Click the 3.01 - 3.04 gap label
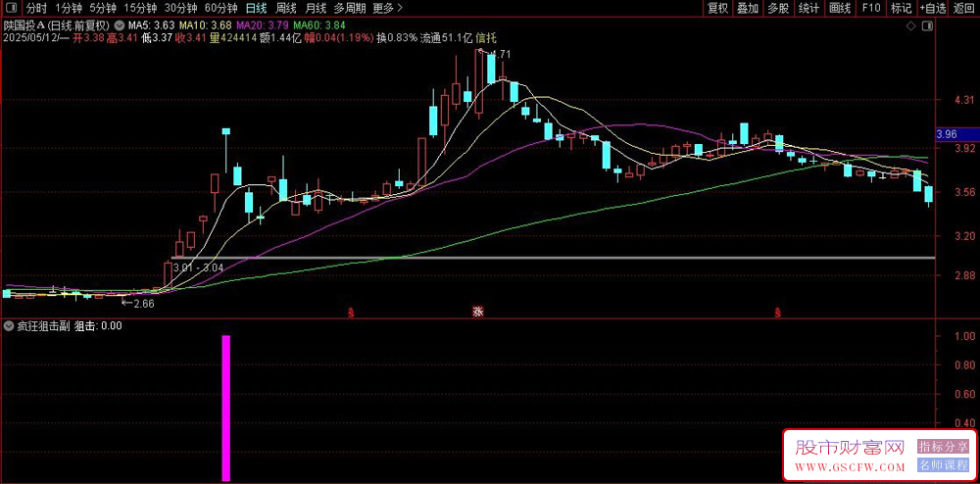 tap(198, 267)
